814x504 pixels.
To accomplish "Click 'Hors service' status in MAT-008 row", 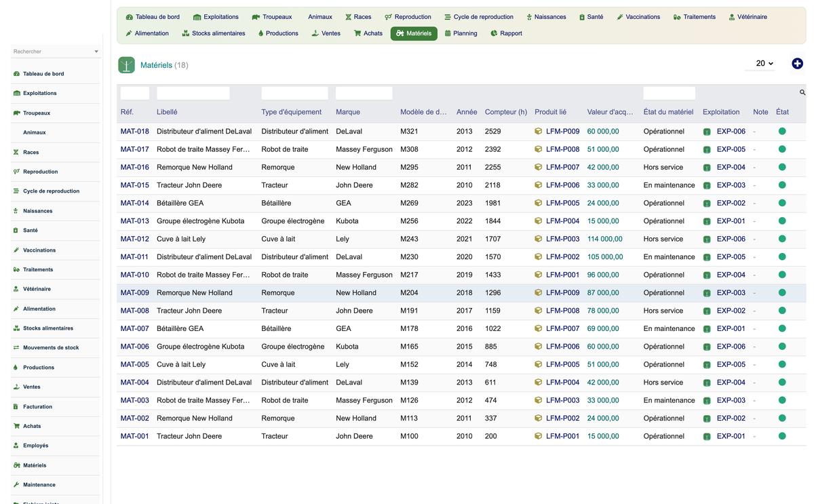I will click(663, 311).
